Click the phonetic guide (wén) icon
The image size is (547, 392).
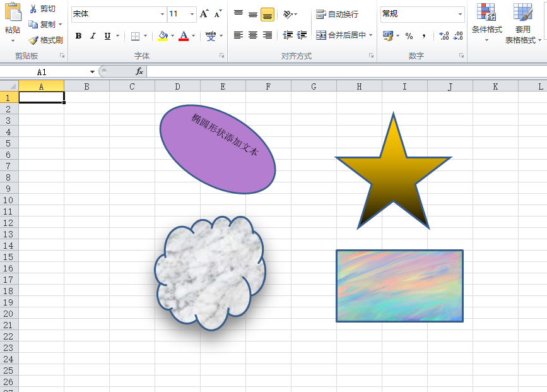coord(211,35)
